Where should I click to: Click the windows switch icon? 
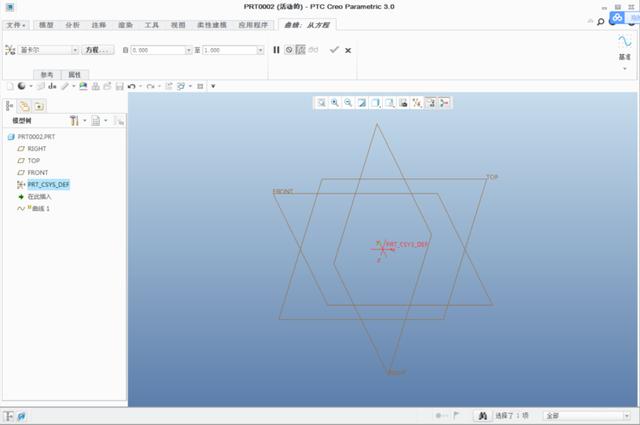[180, 86]
